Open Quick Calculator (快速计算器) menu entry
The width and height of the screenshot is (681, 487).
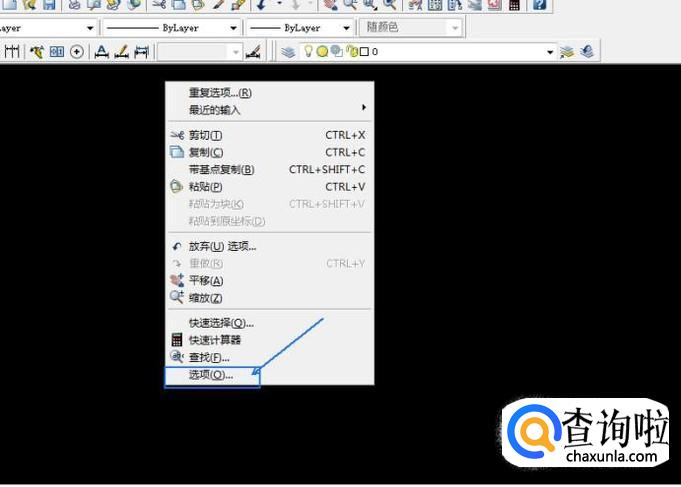pyautogui.click(x=214, y=340)
